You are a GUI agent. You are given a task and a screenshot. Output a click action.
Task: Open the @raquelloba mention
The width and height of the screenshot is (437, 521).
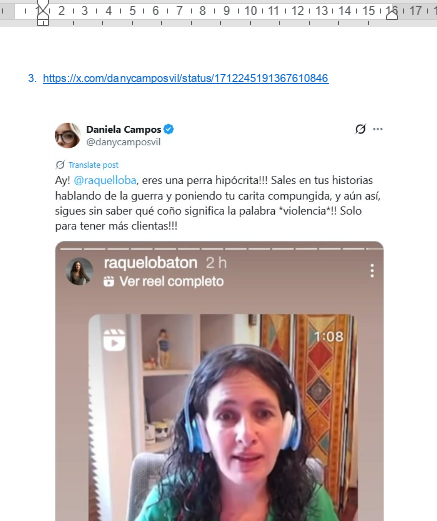coord(105,180)
